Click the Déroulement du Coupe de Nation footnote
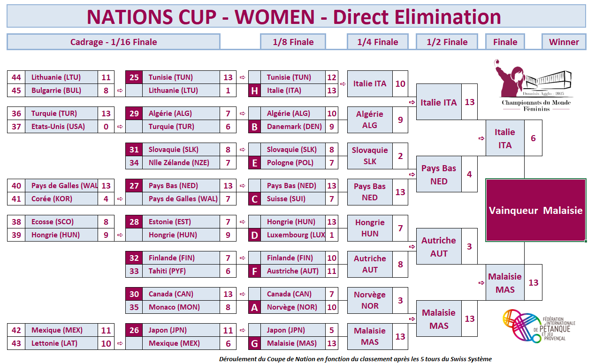 point(355,359)
